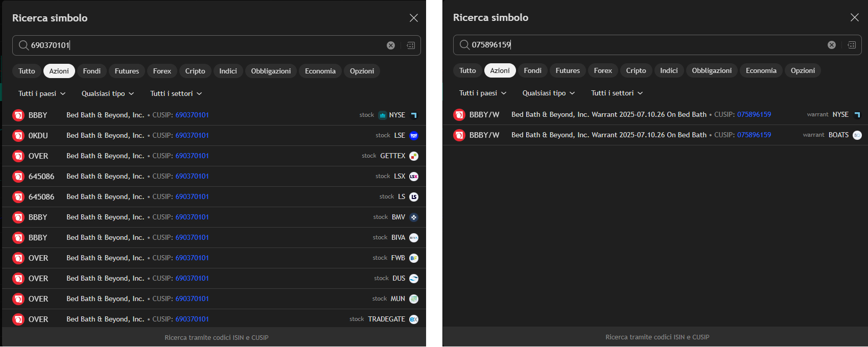Close the left Ricerca simbolo dialog
868x347 pixels.
click(x=414, y=18)
